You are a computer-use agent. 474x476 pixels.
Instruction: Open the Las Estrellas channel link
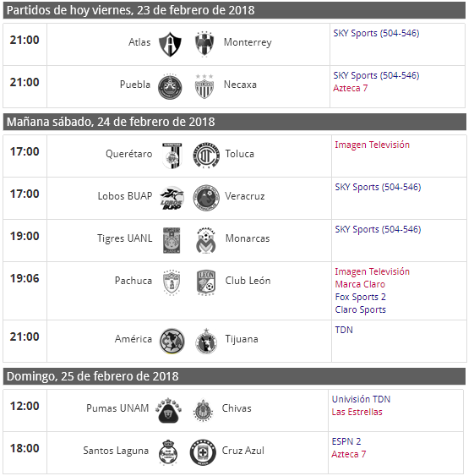(x=357, y=412)
